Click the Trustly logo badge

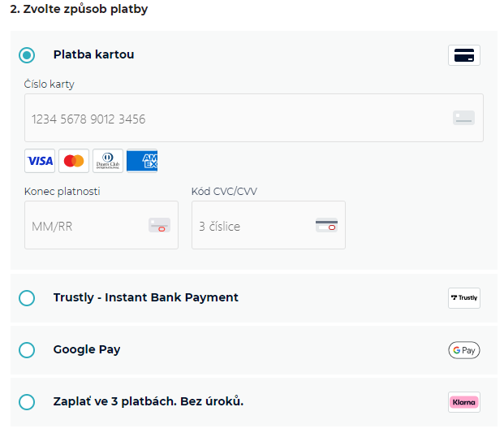pos(463,298)
